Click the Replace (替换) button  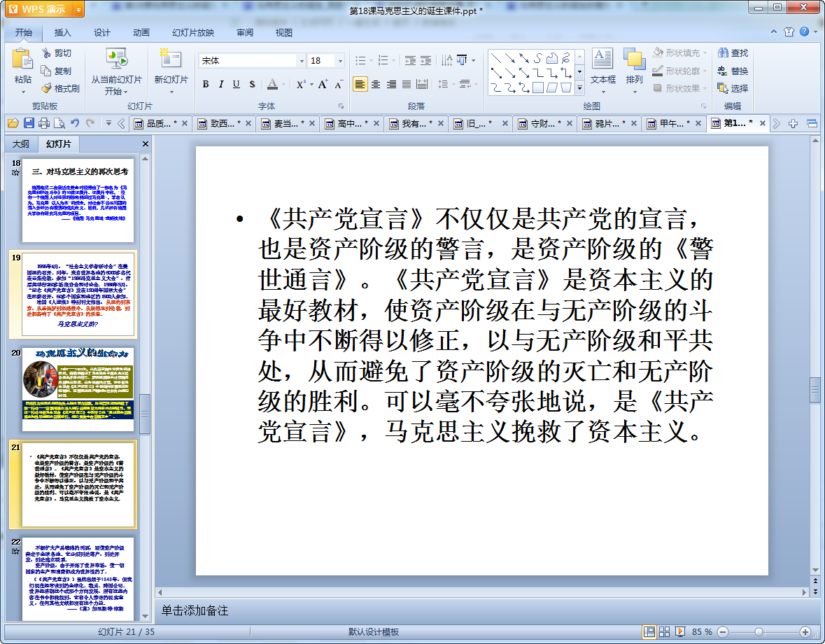coord(733,71)
